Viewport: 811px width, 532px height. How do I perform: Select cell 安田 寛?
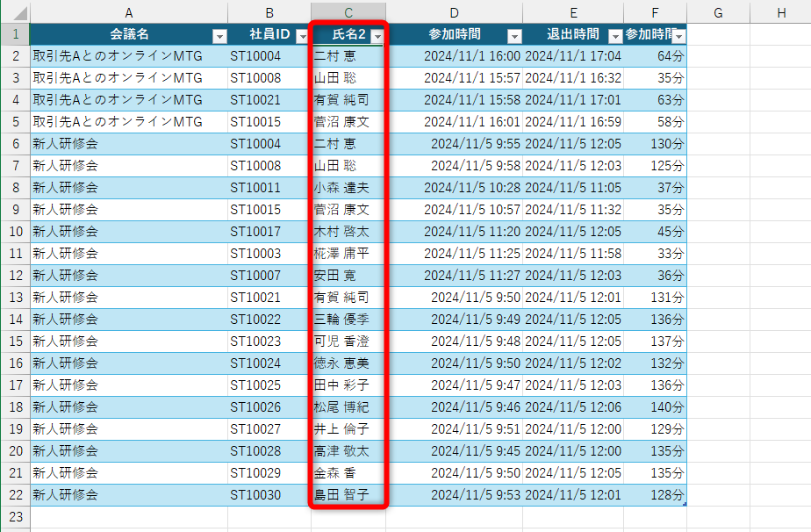coord(348,276)
